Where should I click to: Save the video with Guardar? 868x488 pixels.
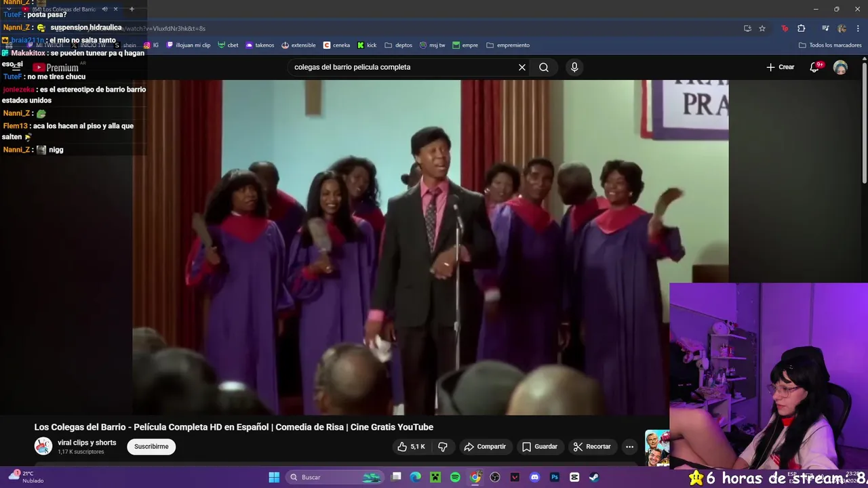[x=540, y=447]
